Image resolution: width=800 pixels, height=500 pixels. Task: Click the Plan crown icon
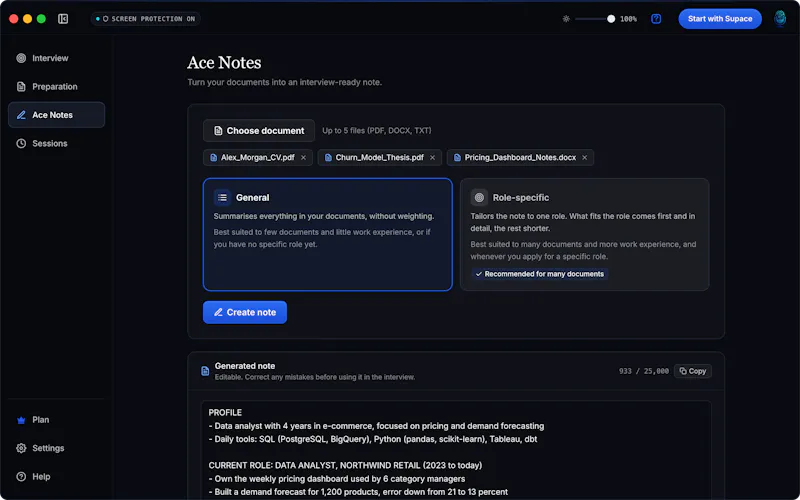click(21, 420)
